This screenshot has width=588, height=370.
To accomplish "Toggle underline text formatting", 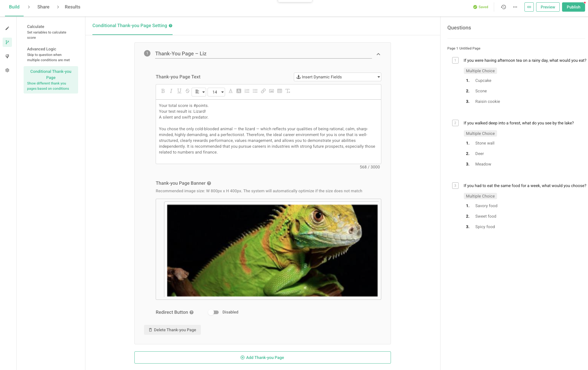I will tap(179, 91).
